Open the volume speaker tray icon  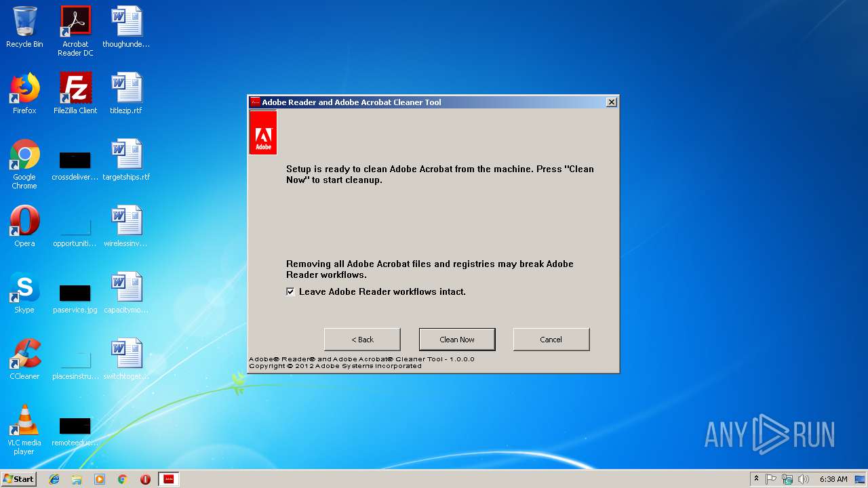point(804,479)
